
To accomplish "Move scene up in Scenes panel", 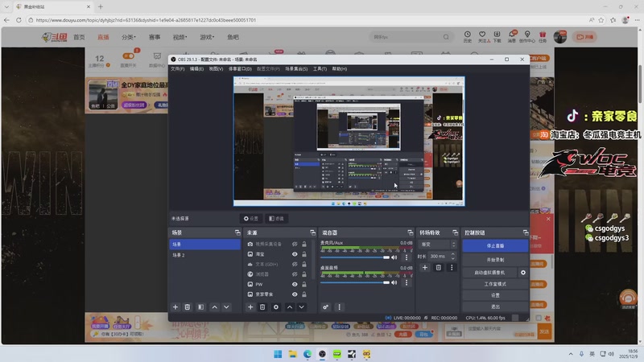I will [214, 307].
